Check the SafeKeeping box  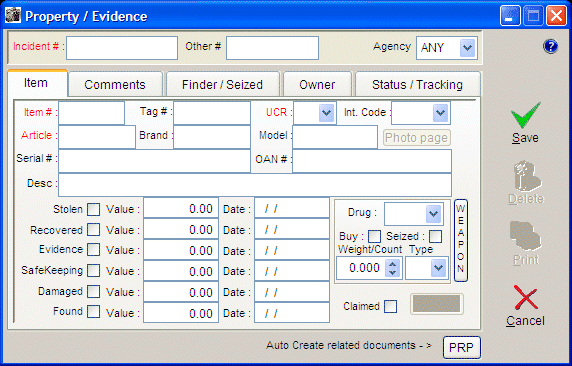click(93, 270)
